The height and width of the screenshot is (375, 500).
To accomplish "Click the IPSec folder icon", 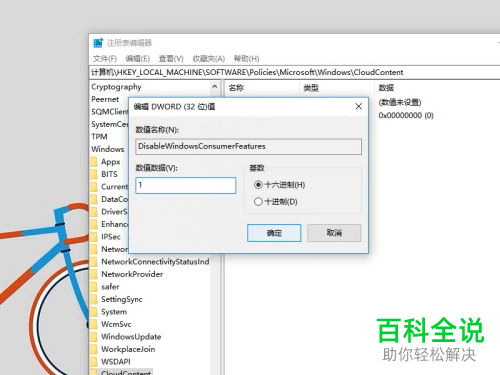I will [94, 237].
